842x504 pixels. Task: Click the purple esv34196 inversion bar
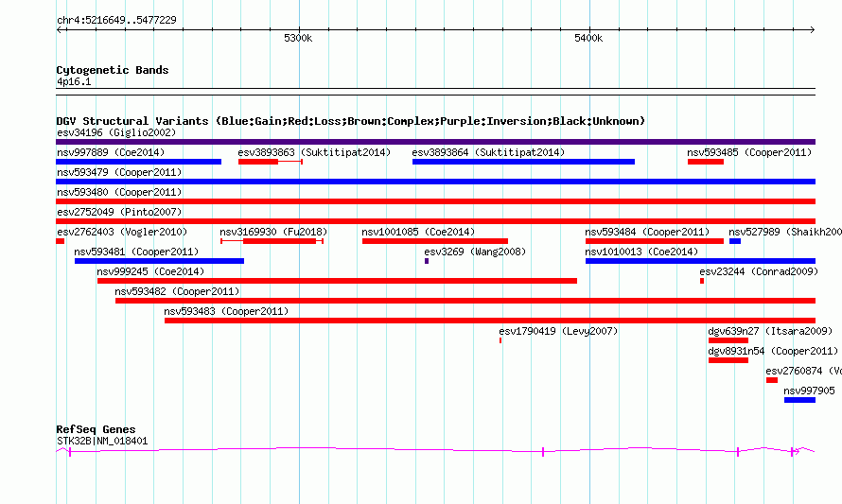point(435,142)
